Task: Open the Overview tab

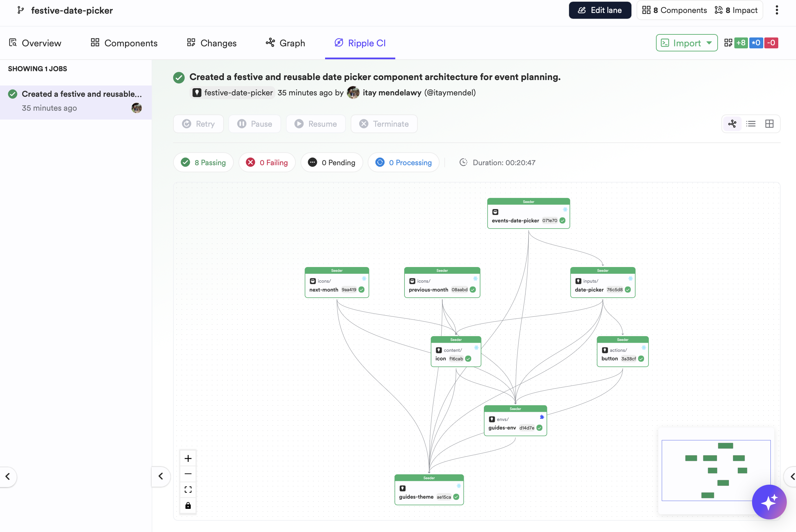Action: pyautogui.click(x=35, y=43)
